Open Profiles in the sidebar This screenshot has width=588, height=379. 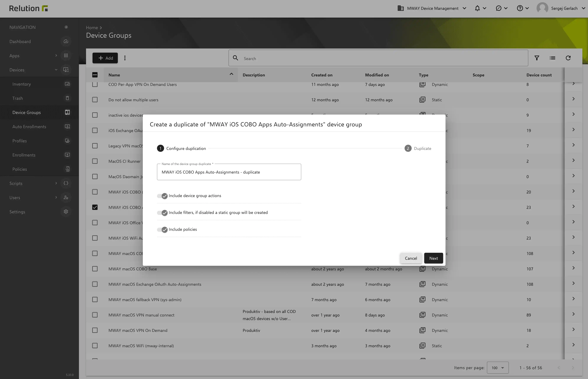tap(39, 141)
